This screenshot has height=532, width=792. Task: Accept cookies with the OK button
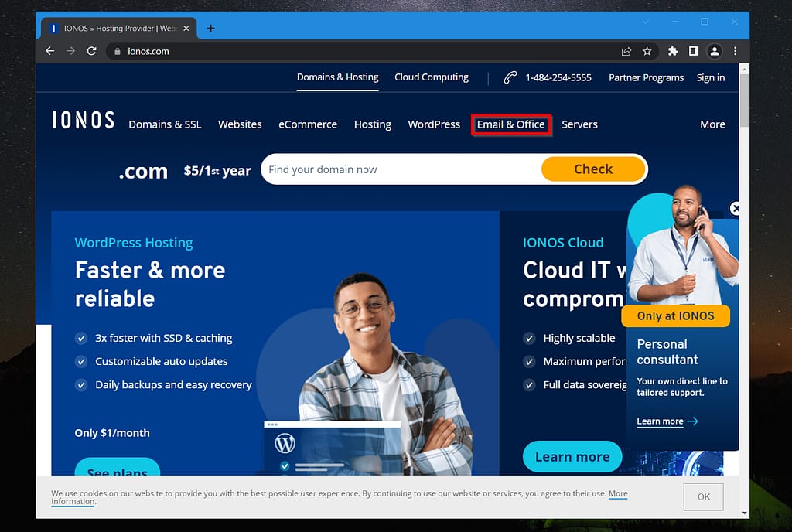point(703,496)
